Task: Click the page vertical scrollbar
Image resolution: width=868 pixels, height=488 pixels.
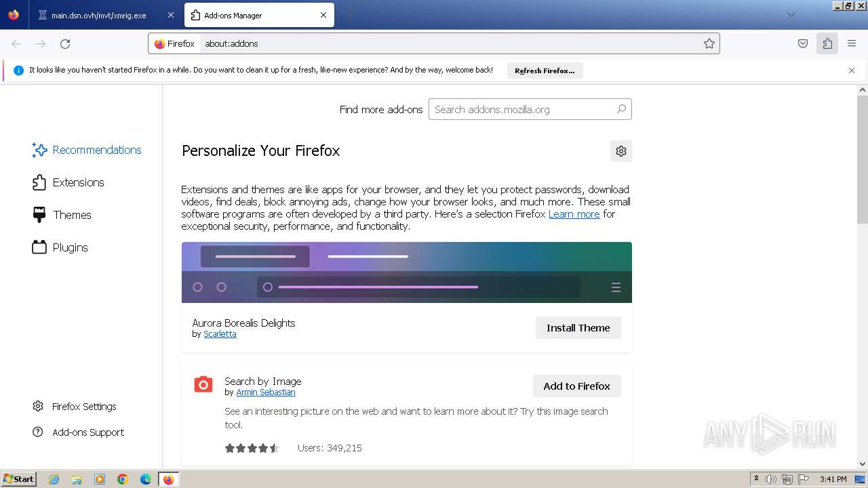Action: pos(863,159)
